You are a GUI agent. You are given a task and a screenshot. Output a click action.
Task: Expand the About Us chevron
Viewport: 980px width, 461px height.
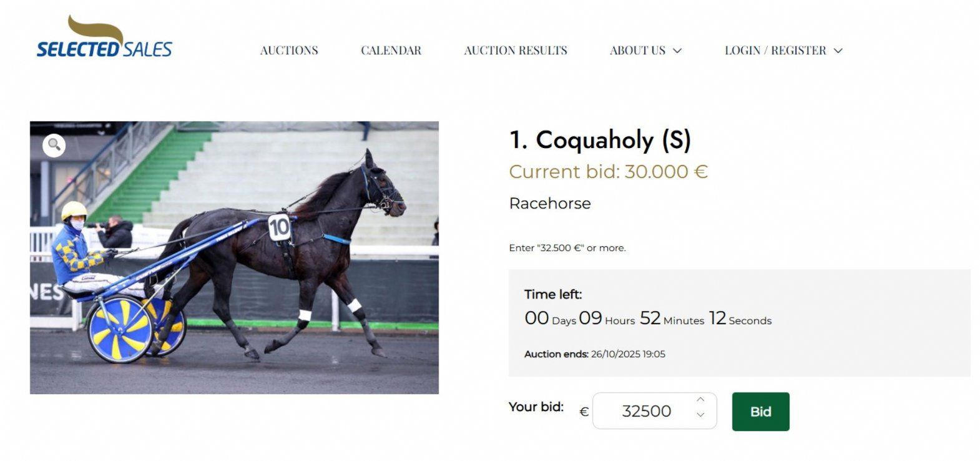[x=677, y=51]
